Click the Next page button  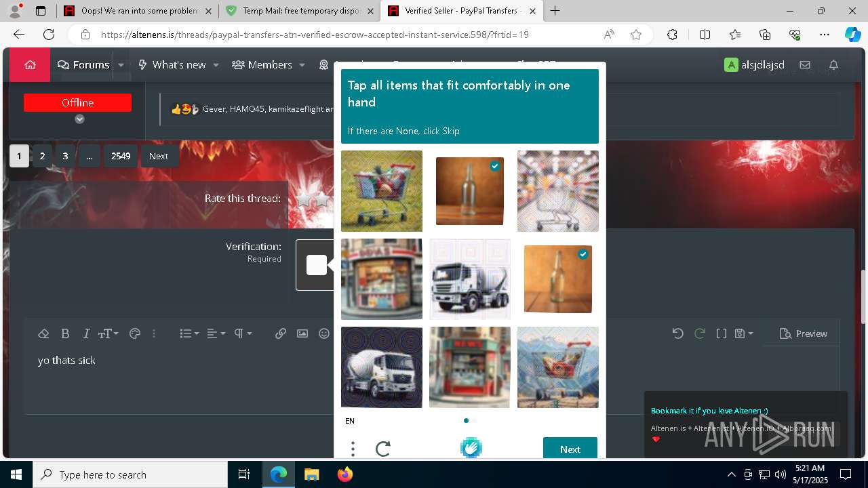coord(159,156)
